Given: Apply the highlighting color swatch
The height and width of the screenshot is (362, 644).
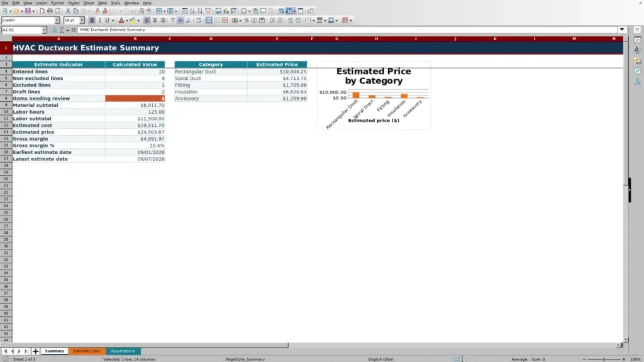Looking at the screenshot, I should [133, 21].
